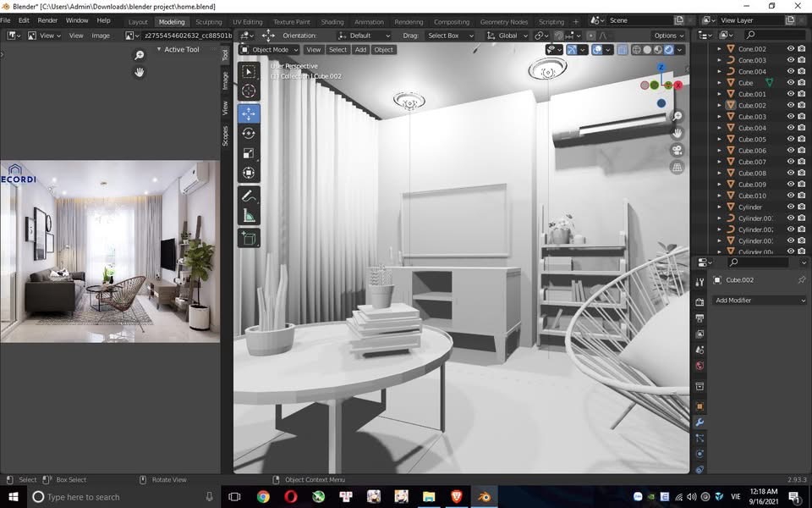Activate the Scale tool
The width and height of the screenshot is (812, 508).
(x=249, y=153)
